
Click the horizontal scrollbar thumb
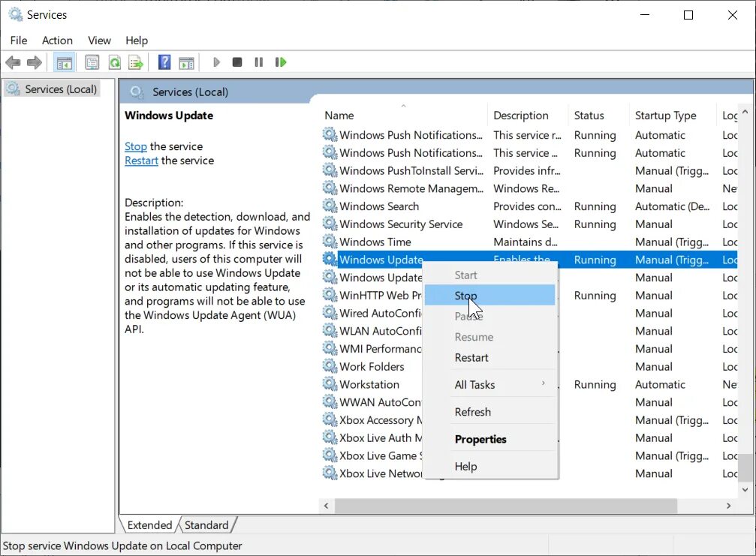tap(506, 506)
